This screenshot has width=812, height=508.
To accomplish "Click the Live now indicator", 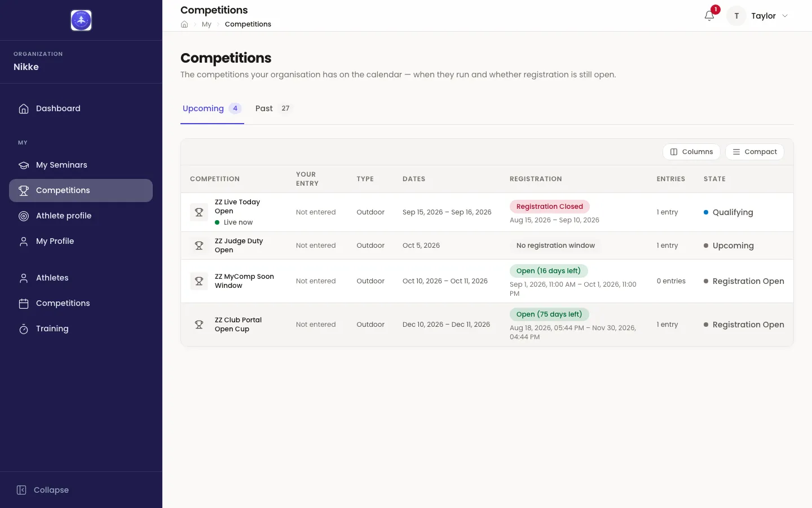I will 234,222.
